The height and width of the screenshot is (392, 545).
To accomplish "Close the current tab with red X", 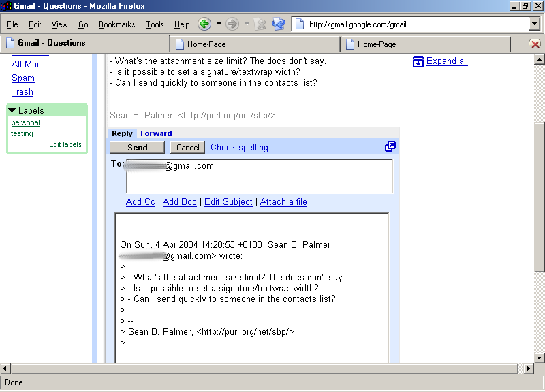I will point(535,44).
